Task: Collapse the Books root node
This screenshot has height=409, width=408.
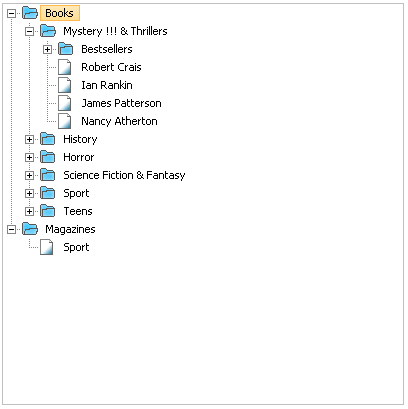Action: (11, 13)
